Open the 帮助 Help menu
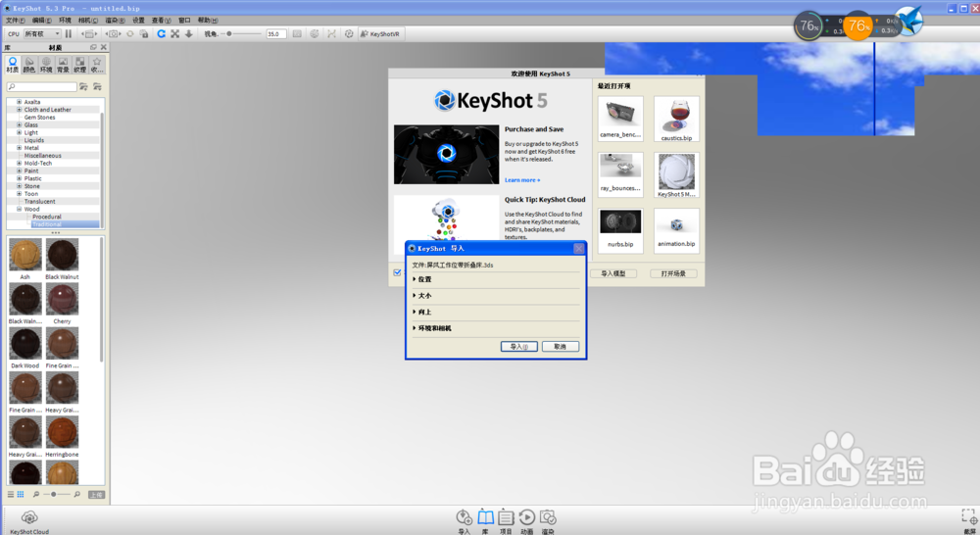Viewport: 980px width, 535px height. 208,20
